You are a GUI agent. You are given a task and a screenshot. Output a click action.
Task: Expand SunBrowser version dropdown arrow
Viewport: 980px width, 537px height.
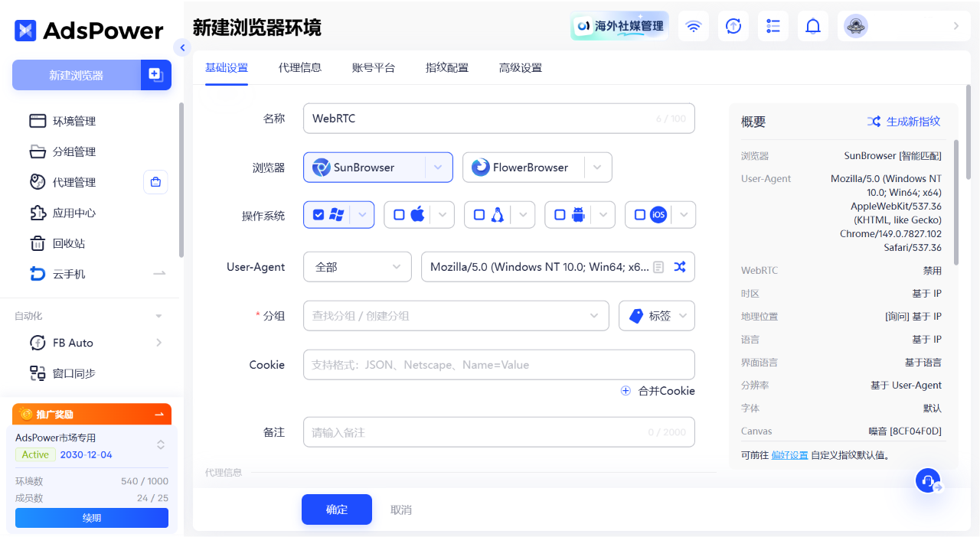point(439,168)
